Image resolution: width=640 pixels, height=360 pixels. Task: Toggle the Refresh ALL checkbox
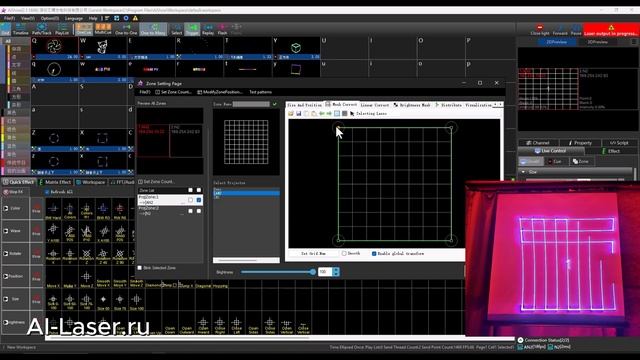[x=47, y=192]
